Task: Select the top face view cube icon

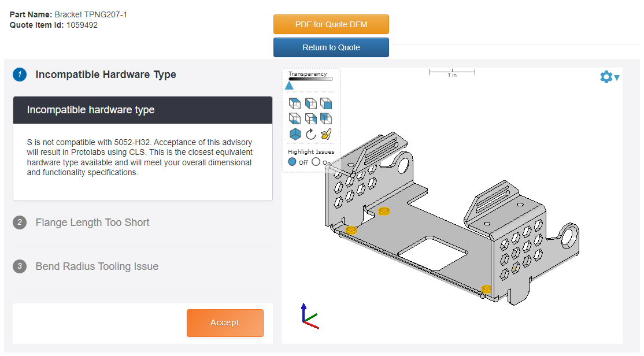Action: [295, 104]
